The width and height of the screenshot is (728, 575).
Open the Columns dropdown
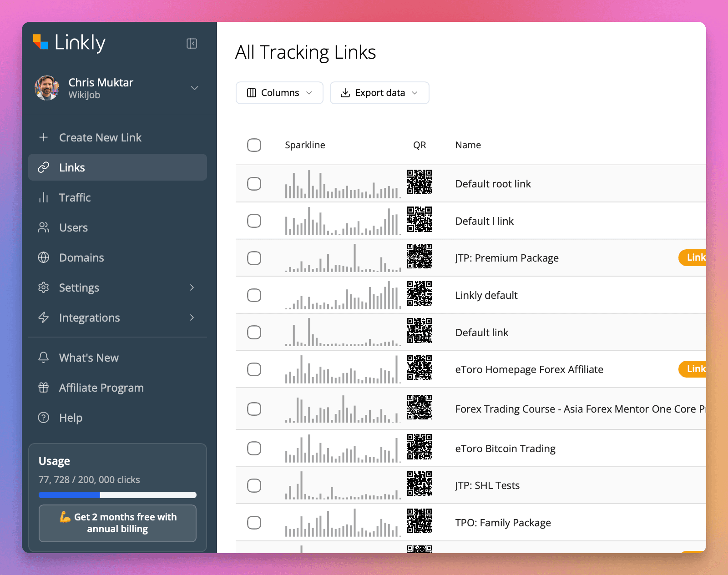(x=279, y=93)
